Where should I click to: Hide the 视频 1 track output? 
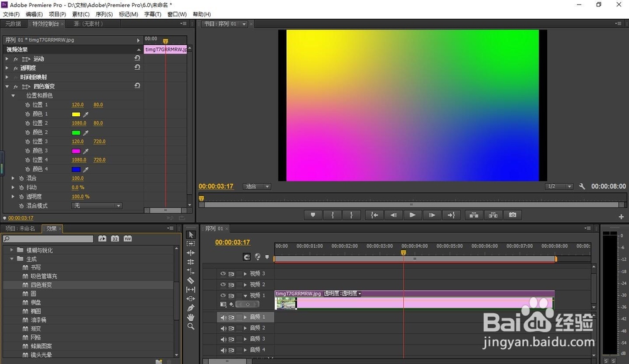223,295
